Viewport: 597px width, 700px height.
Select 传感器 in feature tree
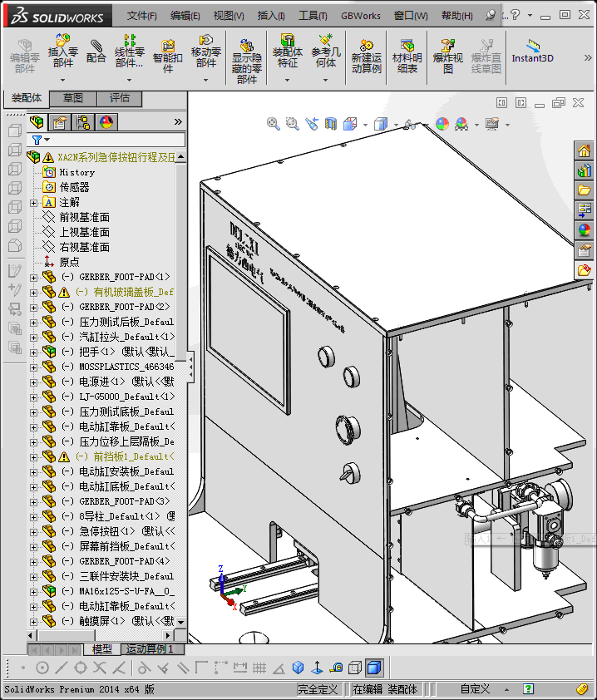tap(74, 188)
